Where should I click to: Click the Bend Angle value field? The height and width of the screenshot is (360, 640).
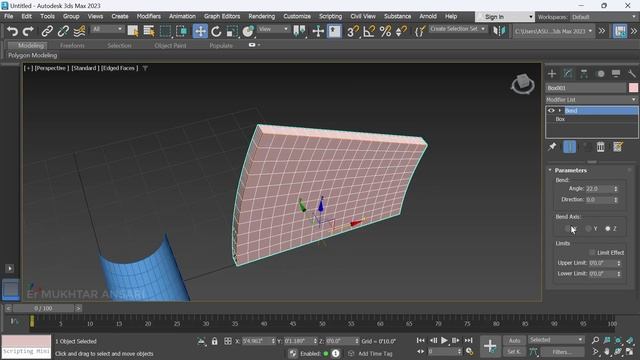pyautogui.click(x=599, y=189)
